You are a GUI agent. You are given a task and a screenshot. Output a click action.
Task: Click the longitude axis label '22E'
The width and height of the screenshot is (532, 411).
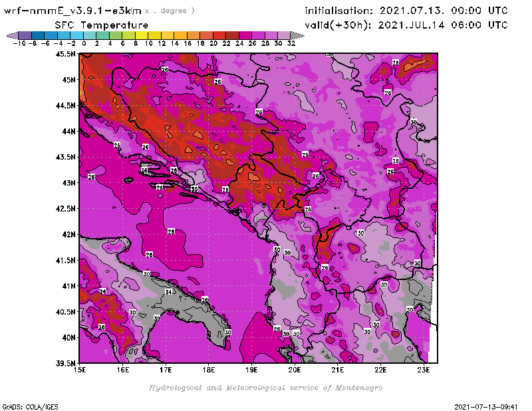pos(380,370)
